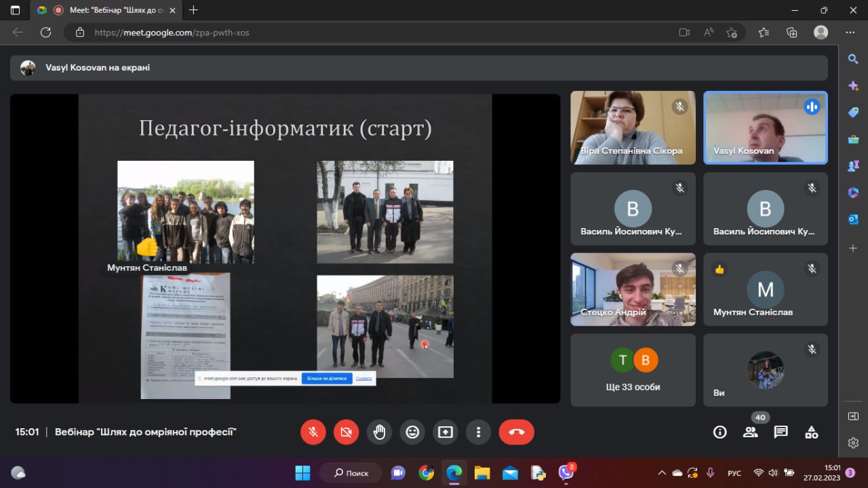Click the Vasyl Kosovan presentation banner
The image size is (868, 488).
tap(419, 68)
